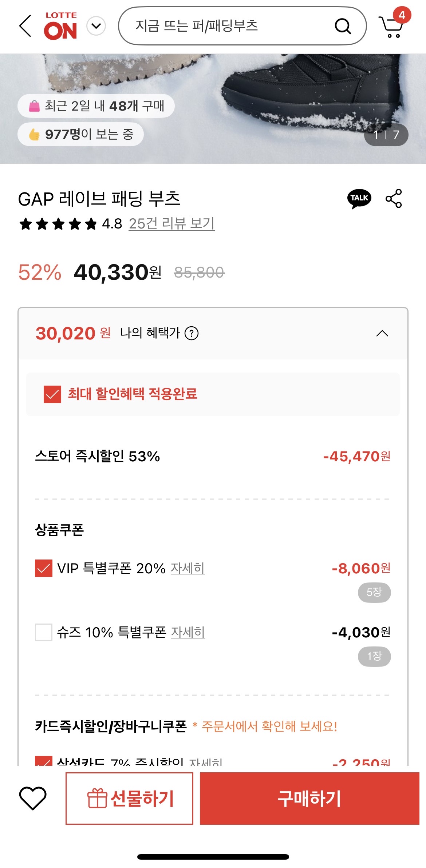Image resolution: width=426 pixels, height=868 pixels.
Task: Tap the back arrow icon
Action: [x=25, y=26]
